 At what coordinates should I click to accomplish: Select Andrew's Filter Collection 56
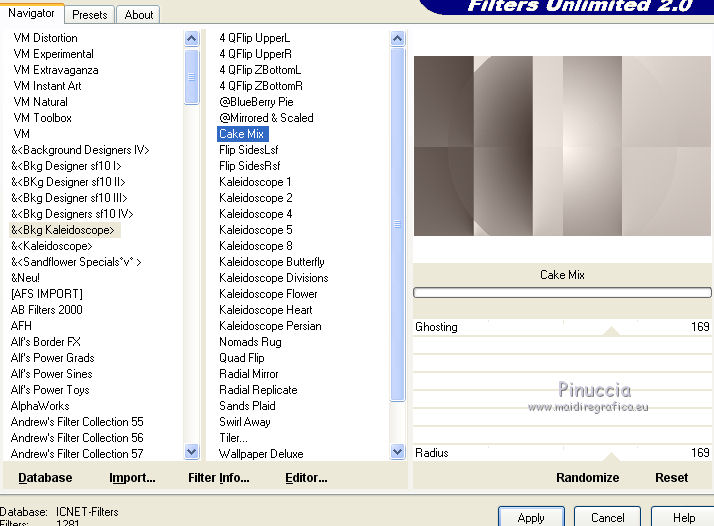[77, 438]
